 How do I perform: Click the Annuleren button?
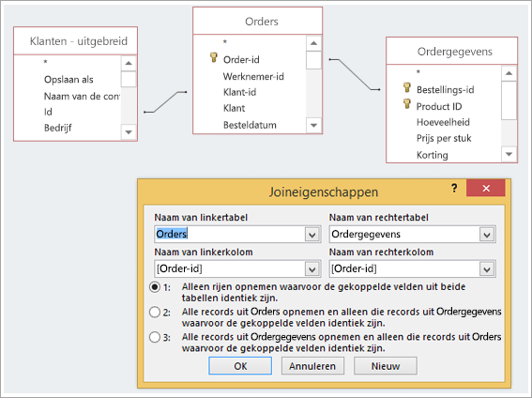point(312,366)
